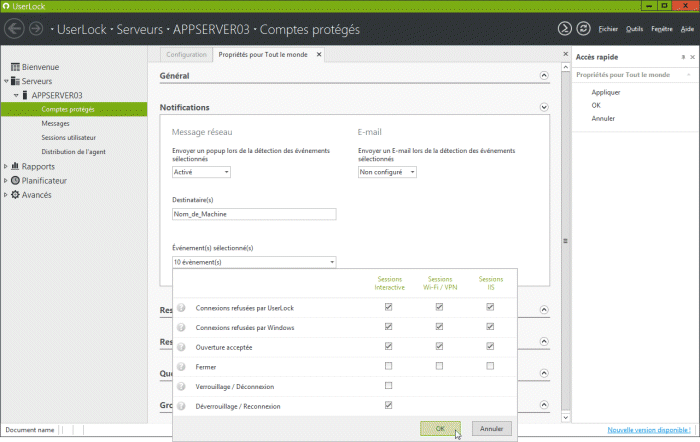
Task: Click the Avancés gear icon
Action: tap(15, 195)
